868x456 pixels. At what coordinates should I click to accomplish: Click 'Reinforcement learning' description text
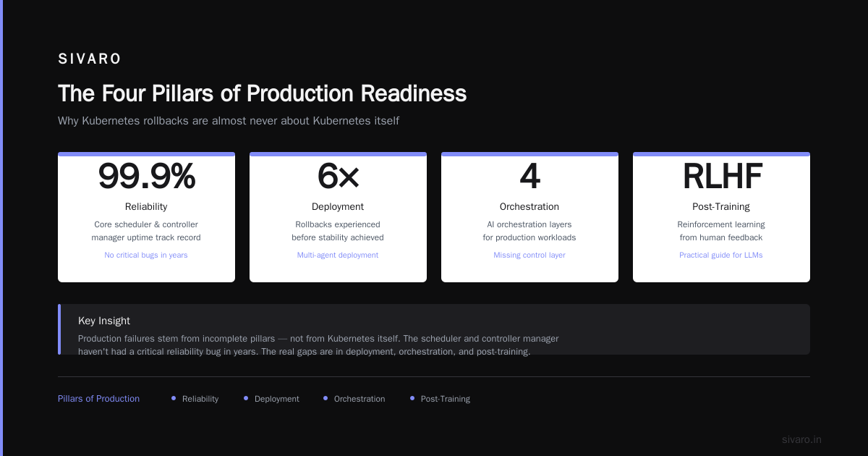point(721,231)
